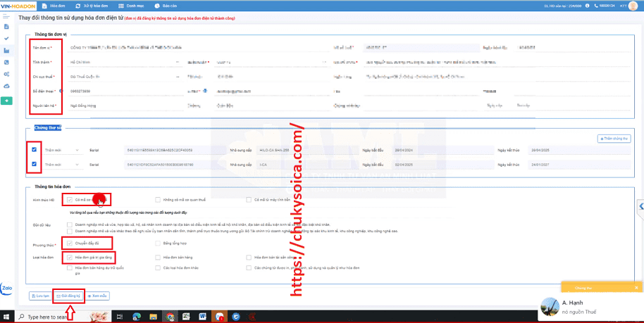Click the hotline phone number in top bar
Screen dimensions: 644x323
click(605, 6)
